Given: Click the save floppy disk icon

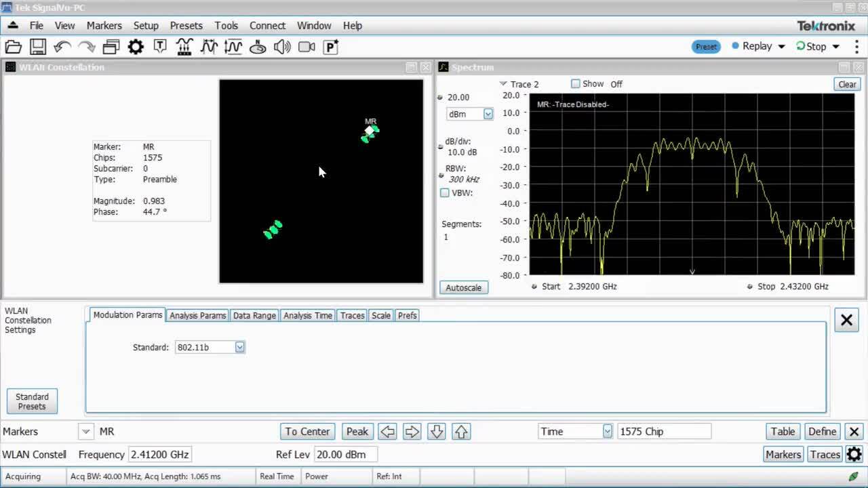Looking at the screenshot, I should tap(37, 47).
